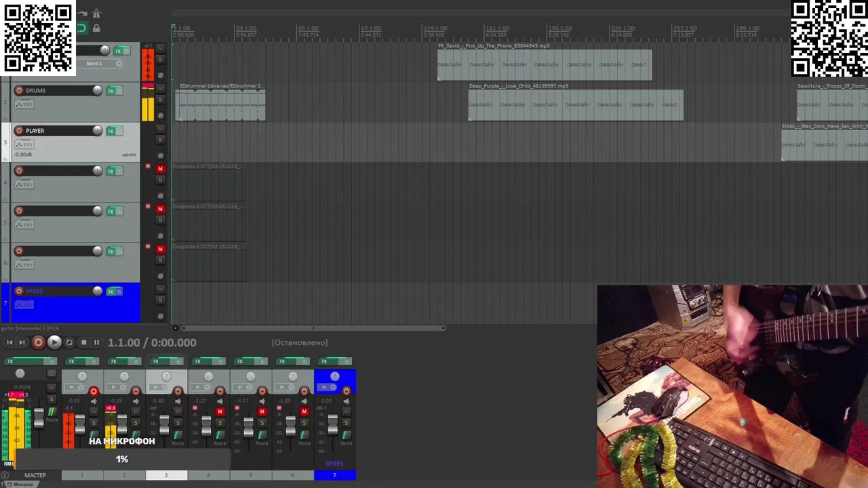This screenshot has height=488, width=868.
Task: Open FX chain of PLAYER track
Action: click(111, 130)
